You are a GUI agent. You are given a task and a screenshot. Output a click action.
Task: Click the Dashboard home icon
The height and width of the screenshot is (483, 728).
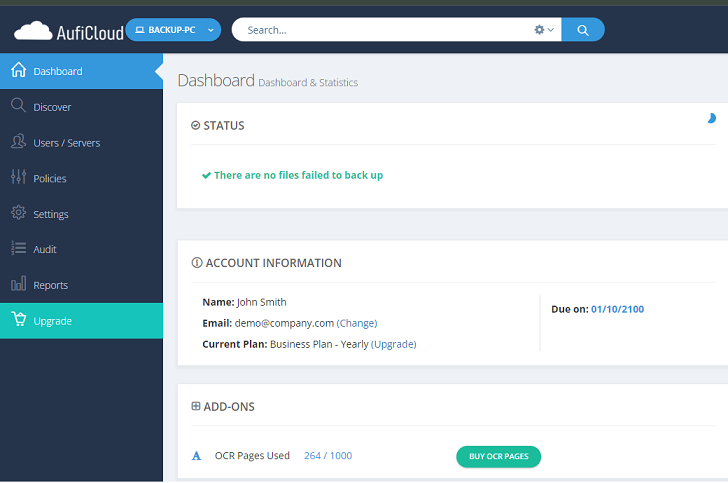point(19,70)
